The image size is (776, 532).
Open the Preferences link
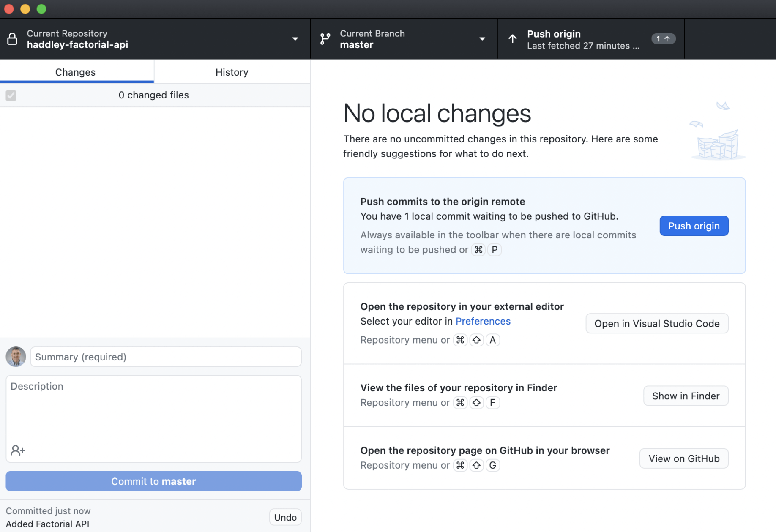click(x=483, y=321)
